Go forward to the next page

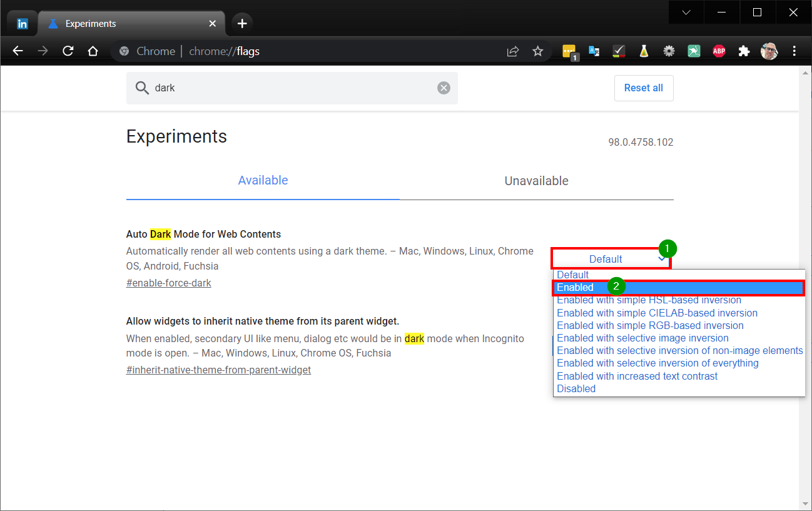[43, 51]
